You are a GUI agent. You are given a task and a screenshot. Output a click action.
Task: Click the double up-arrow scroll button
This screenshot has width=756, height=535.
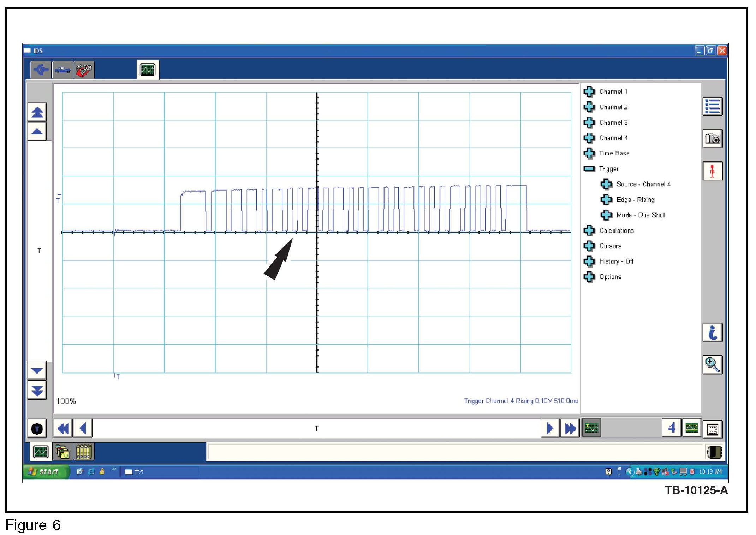pyautogui.click(x=37, y=112)
